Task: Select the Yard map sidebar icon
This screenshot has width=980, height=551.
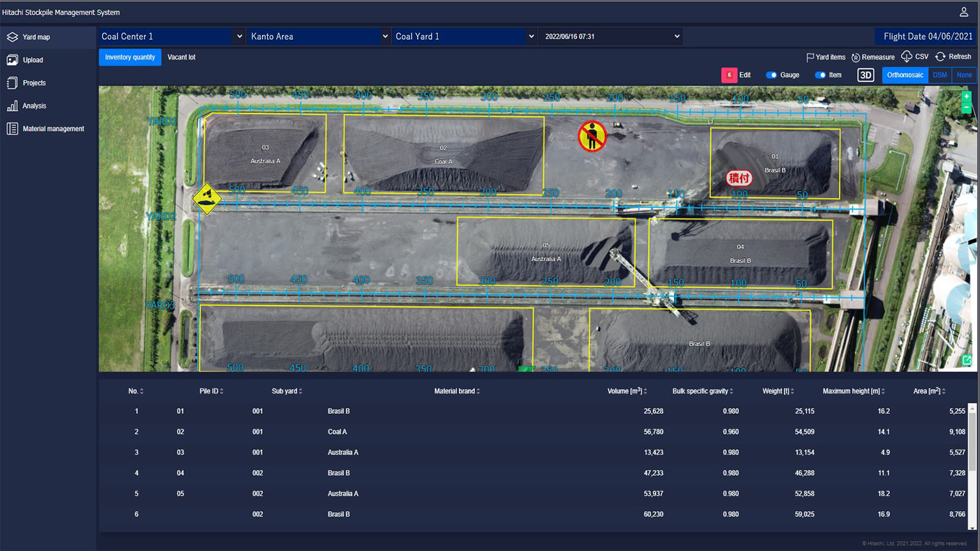Action: coord(12,37)
